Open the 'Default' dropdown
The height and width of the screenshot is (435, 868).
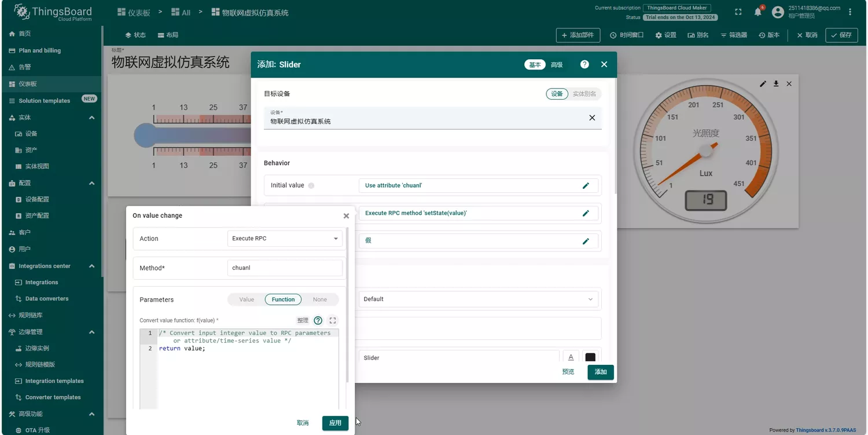[479, 299]
